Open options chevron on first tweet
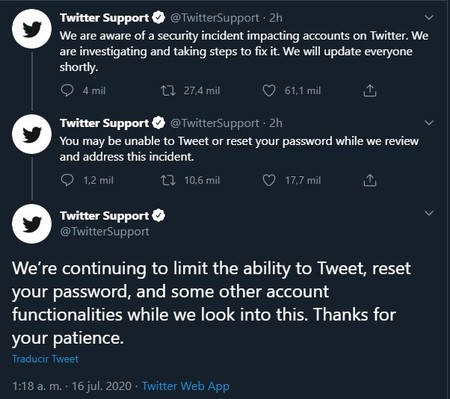The image size is (450, 399). tap(429, 17)
